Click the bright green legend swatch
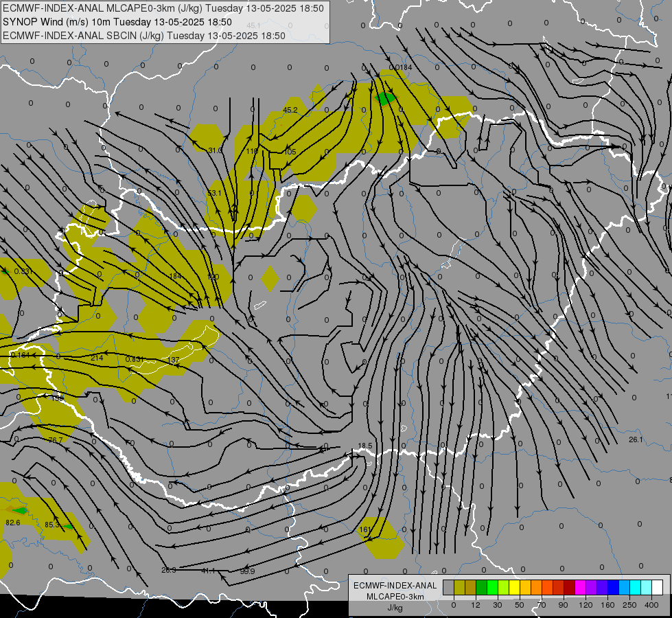This screenshot has height=618, width=672. point(492,588)
